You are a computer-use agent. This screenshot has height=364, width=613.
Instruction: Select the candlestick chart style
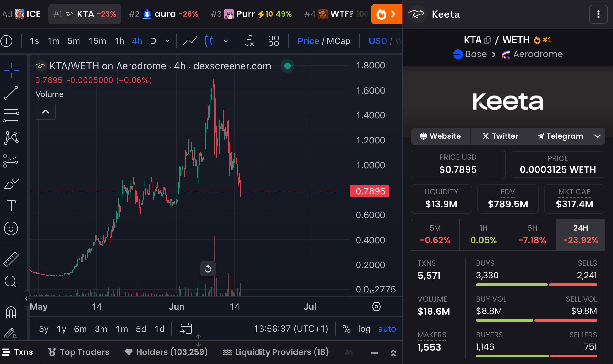pos(209,41)
